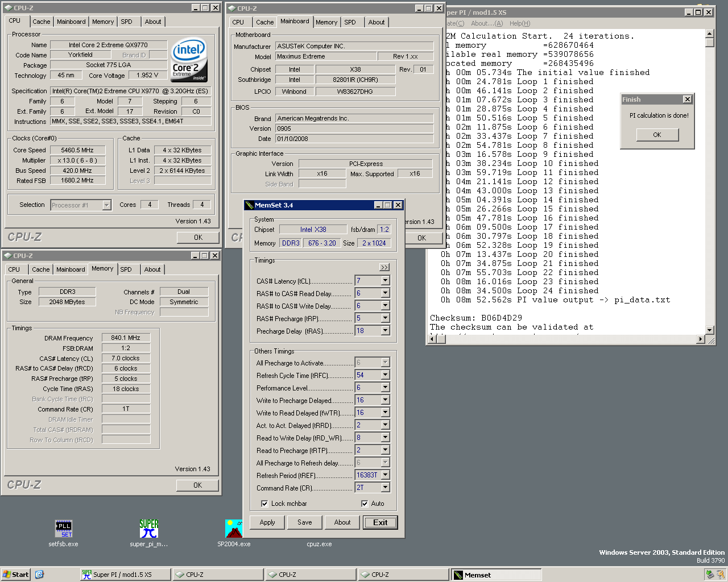The image size is (728, 582).
Task: Switch to Super PI taskbar button
Action: (x=126, y=575)
